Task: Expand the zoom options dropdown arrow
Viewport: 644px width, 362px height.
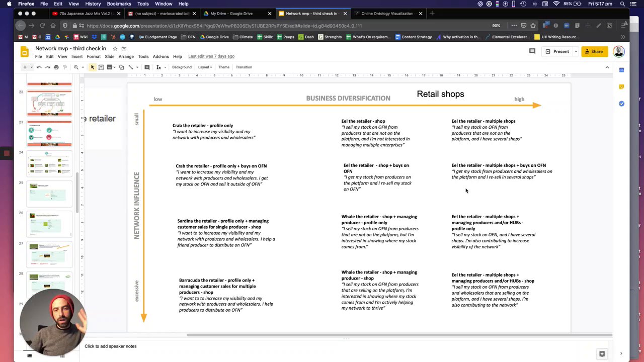Action: [x=83, y=67]
